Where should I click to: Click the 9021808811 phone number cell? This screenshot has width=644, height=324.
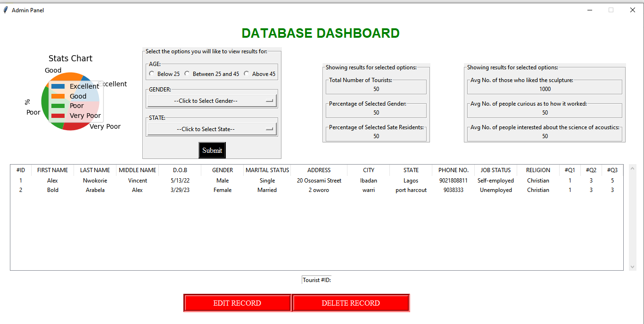(x=454, y=181)
